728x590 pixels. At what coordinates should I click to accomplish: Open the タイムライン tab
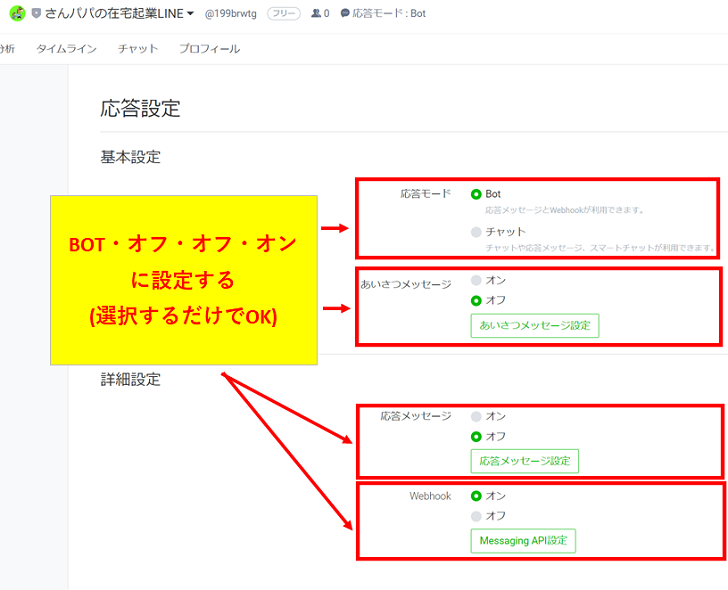(66, 49)
